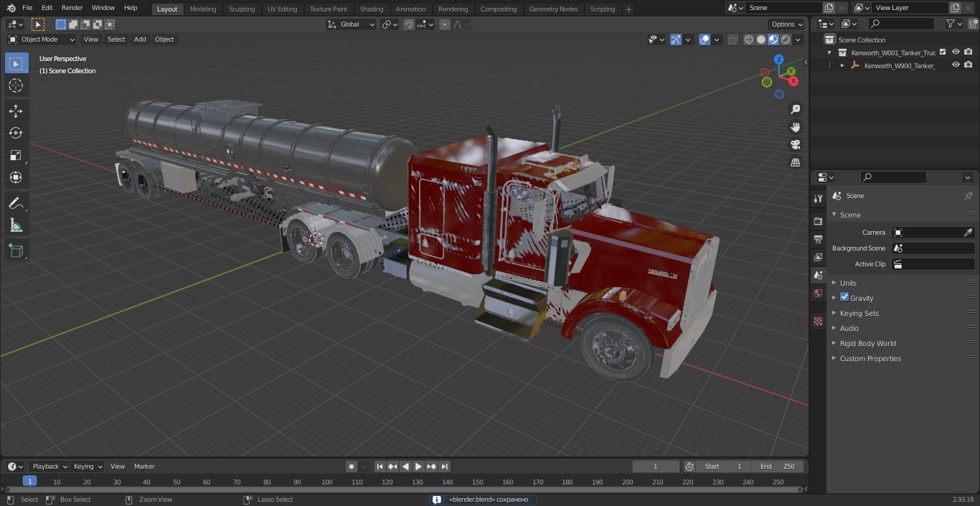Viewport: 980px width, 506px height.
Task: Jump to the timeline end frame
Action: pyautogui.click(x=445, y=467)
